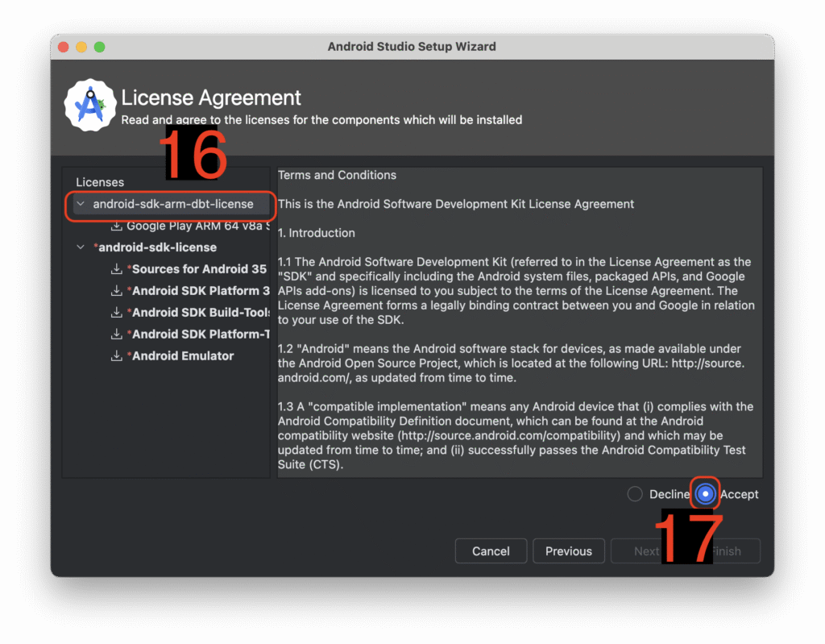Click download icon beside Android SDK Platform-T

(116, 334)
